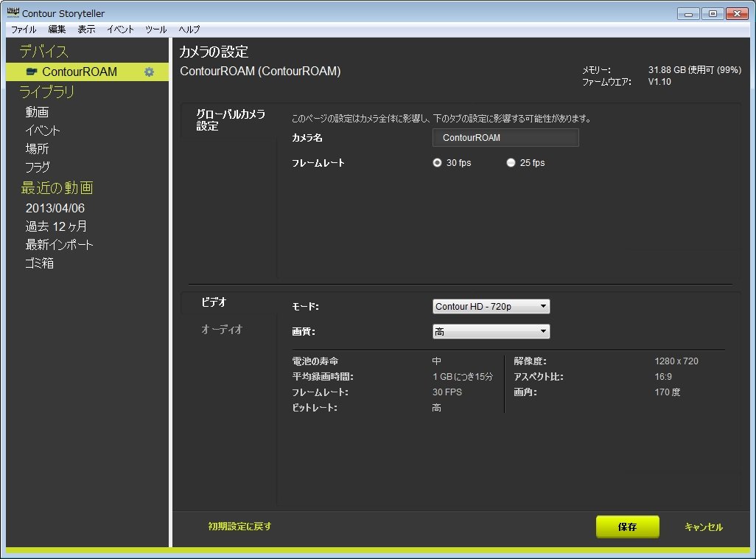Screen dimensions: 756x559
Task: Click the グローバルカメラ設定 section label
Action: click(x=231, y=120)
